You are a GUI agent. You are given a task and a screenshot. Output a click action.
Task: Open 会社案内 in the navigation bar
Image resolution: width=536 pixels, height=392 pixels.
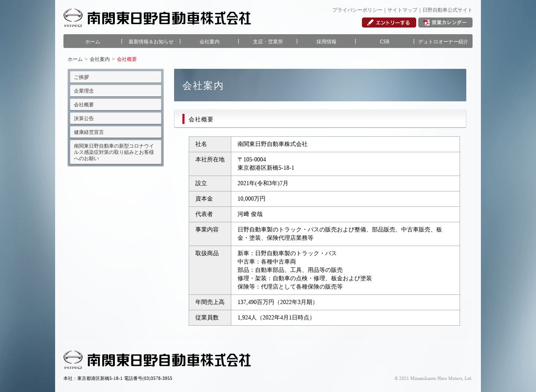click(210, 41)
